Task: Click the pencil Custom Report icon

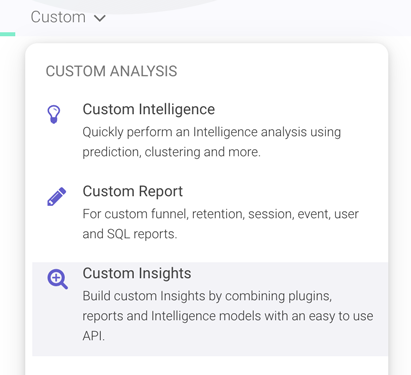Action: pyautogui.click(x=57, y=197)
